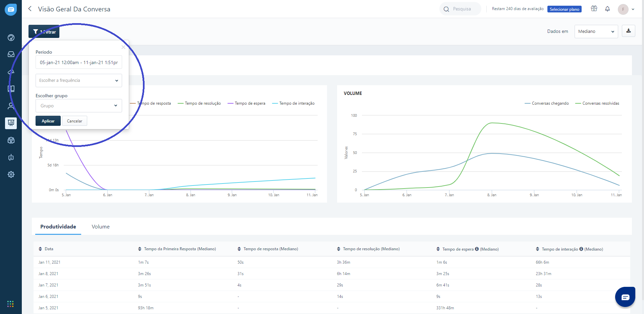Click the Jan 6, 2021 row date
Image resolution: width=644 pixels, height=314 pixels.
[48, 297]
